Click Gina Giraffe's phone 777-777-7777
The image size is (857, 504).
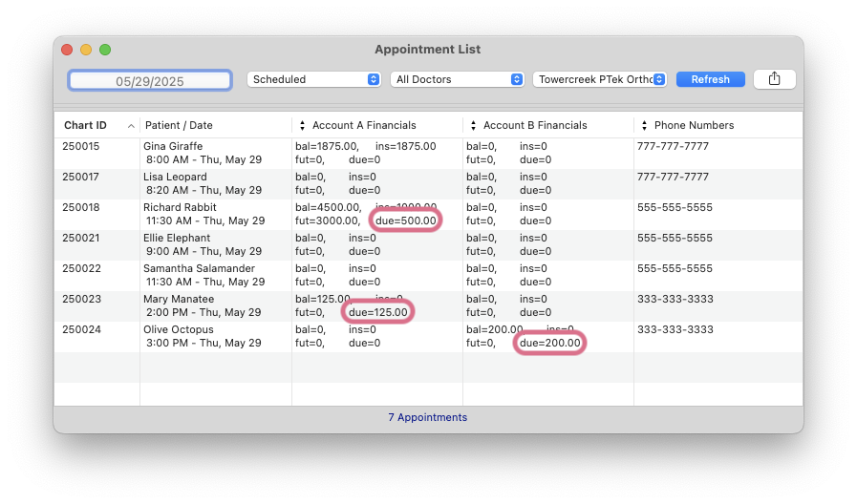click(x=673, y=146)
